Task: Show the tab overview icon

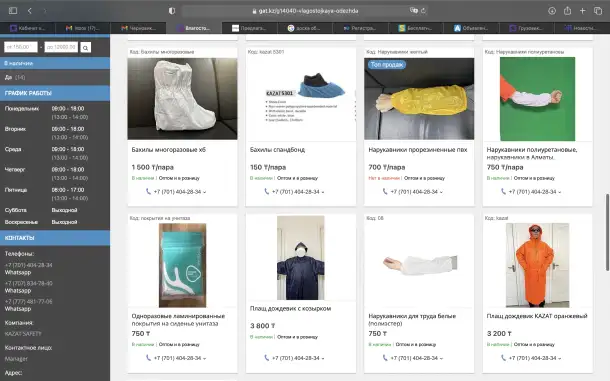Action: click(x=598, y=11)
